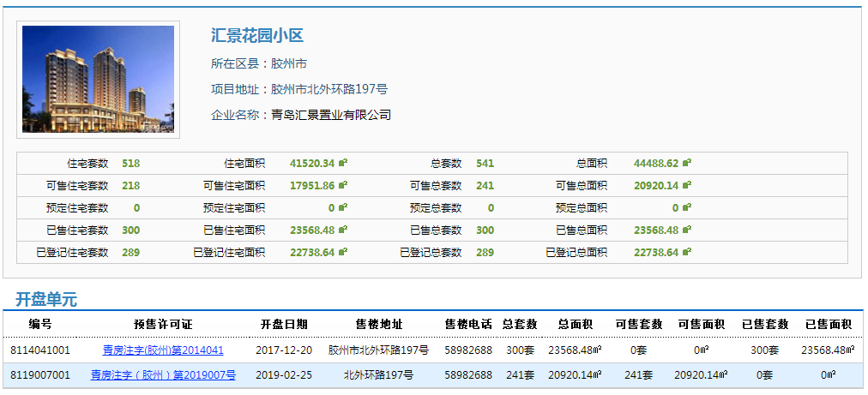This screenshot has width=868, height=395.
Task: Click the 2017-12-20 opening date cell
Action: click(284, 350)
